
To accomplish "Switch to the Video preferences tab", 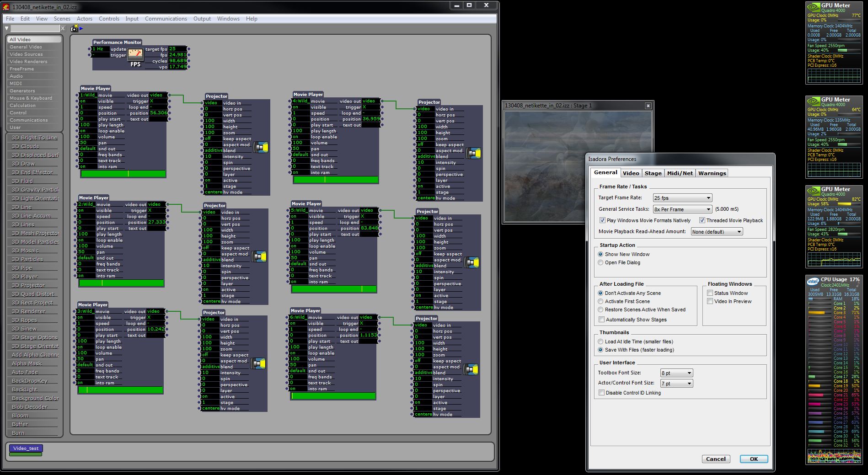I will pos(631,173).
